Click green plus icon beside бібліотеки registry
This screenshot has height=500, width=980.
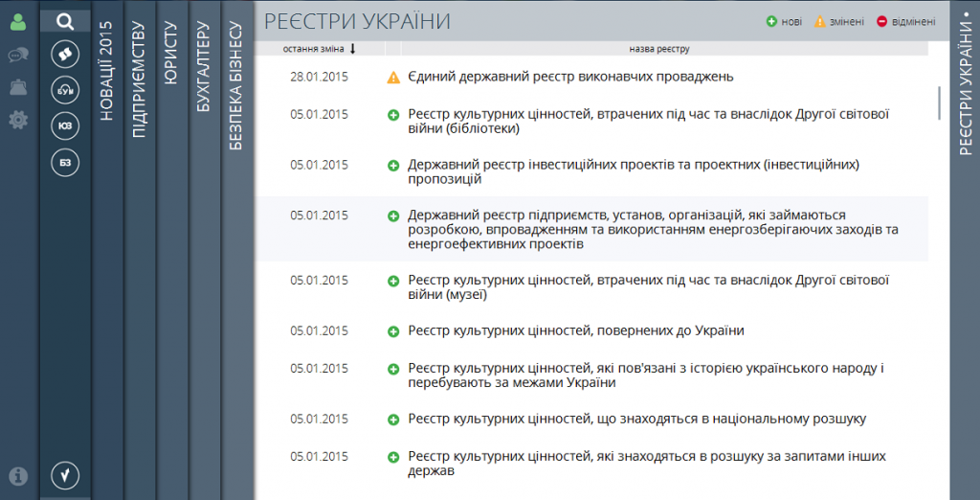pyautogui.click(x=393, y=115)
